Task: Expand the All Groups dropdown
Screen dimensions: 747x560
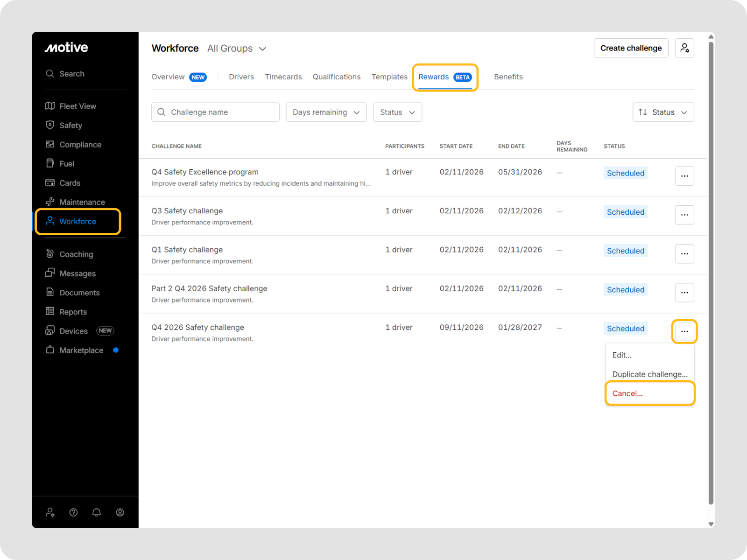Action: (x=237, y=49)
